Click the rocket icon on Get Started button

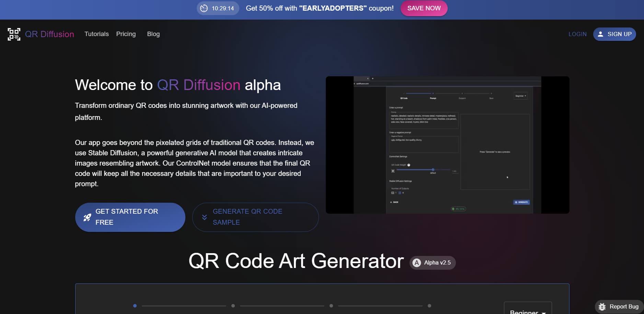[87, 217]
